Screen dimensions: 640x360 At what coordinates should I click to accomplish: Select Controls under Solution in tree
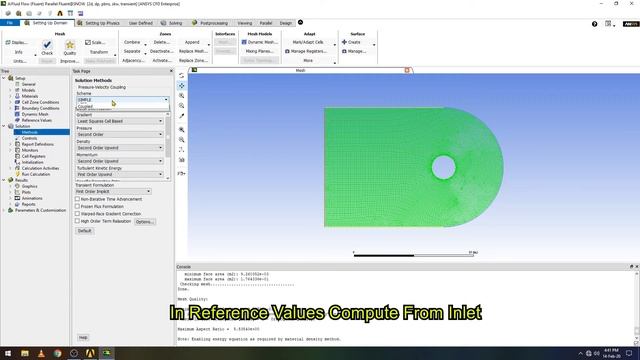[29, 138]
